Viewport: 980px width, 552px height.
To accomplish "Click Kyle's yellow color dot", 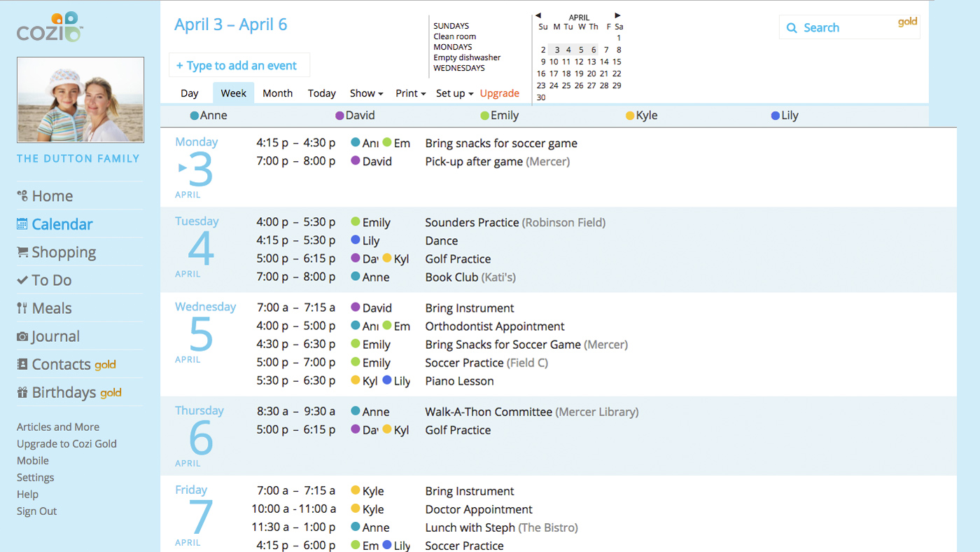I will tap(629, 115).
